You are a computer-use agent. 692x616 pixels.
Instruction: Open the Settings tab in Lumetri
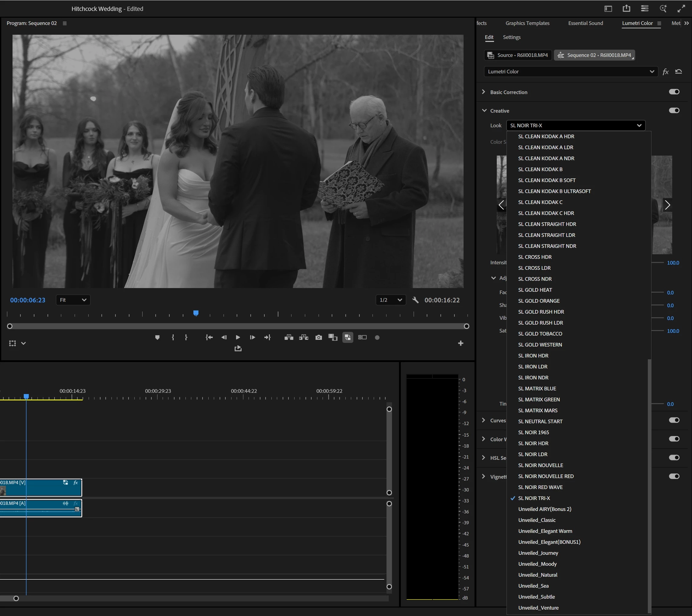tap(511, 37)
